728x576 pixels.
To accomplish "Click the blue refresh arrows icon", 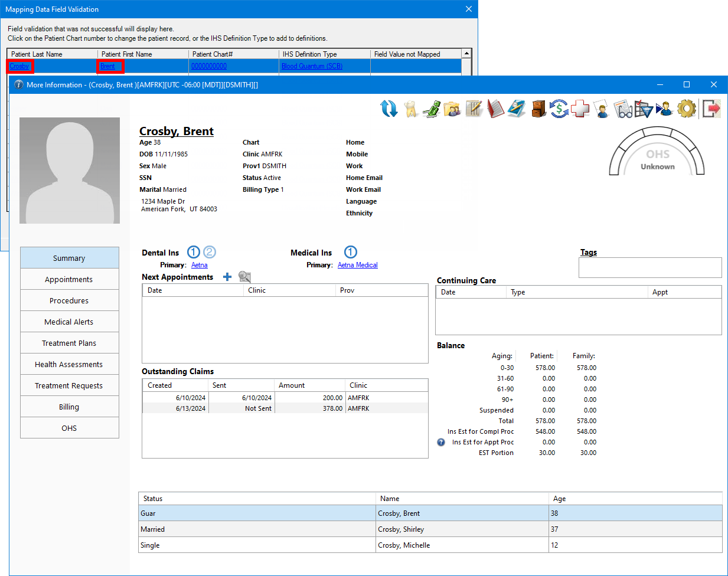I will (389, 109).
